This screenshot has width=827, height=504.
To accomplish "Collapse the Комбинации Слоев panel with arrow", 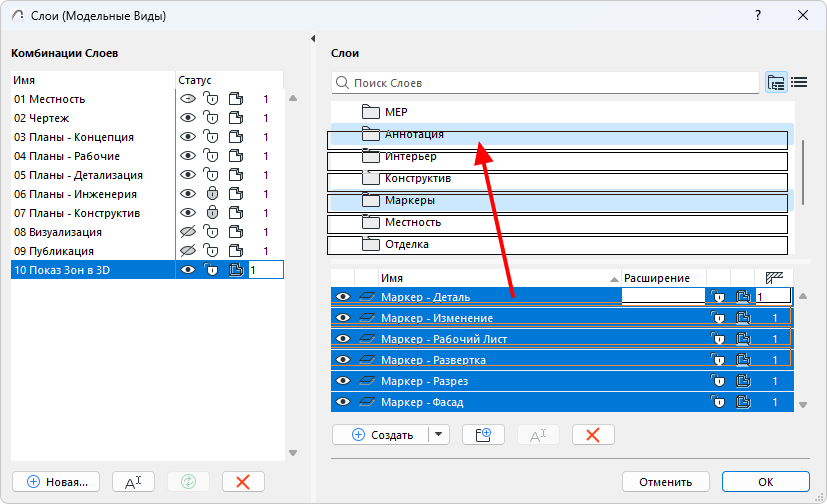I will [x=313, y=38].
